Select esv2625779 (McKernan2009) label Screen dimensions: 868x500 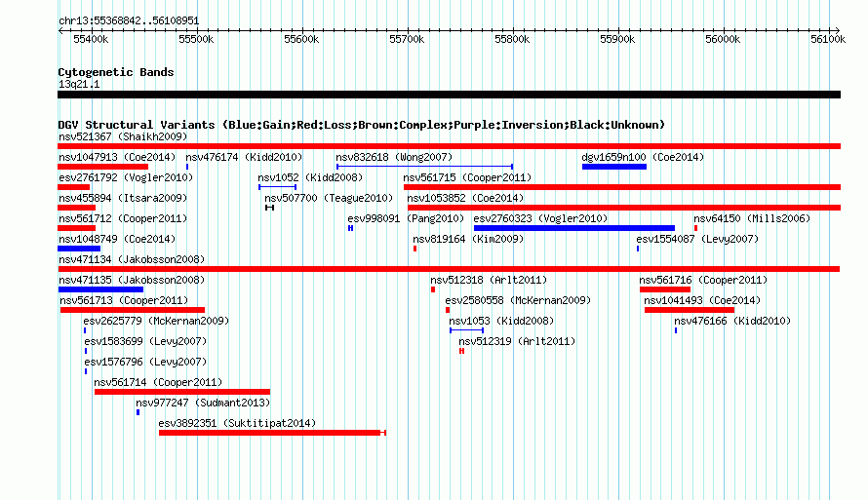tap(156, 321)
